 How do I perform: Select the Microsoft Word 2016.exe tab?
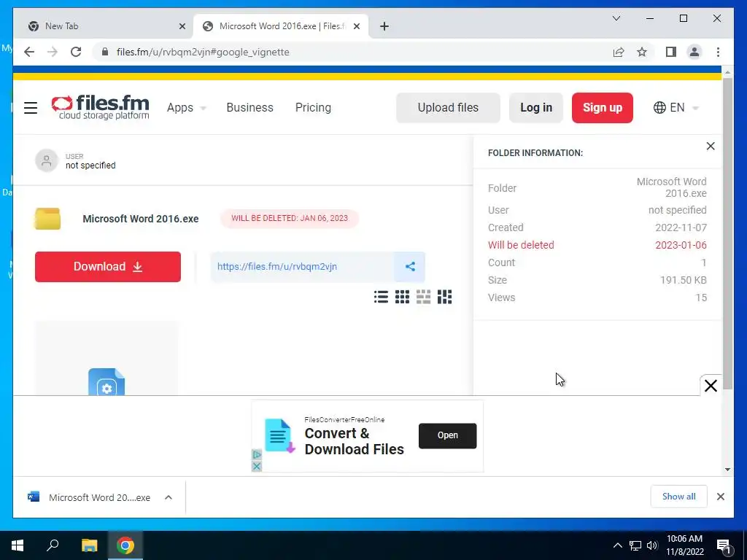click(x=281, y=26)
